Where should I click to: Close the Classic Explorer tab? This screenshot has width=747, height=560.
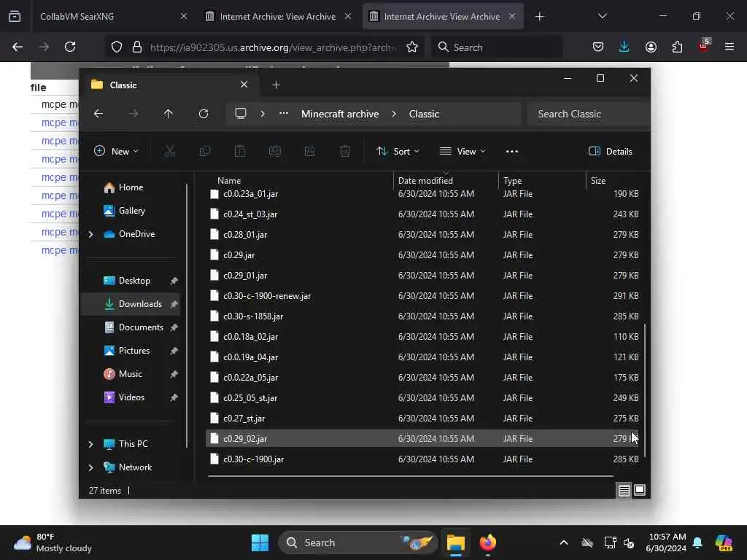coord(244,85)
